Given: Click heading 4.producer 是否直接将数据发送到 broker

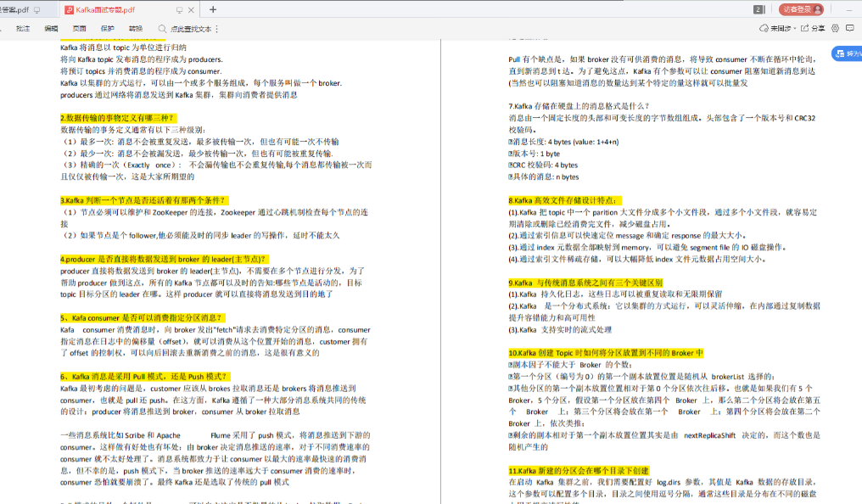Looking at the screenshot, I should [x=165, y=260].
